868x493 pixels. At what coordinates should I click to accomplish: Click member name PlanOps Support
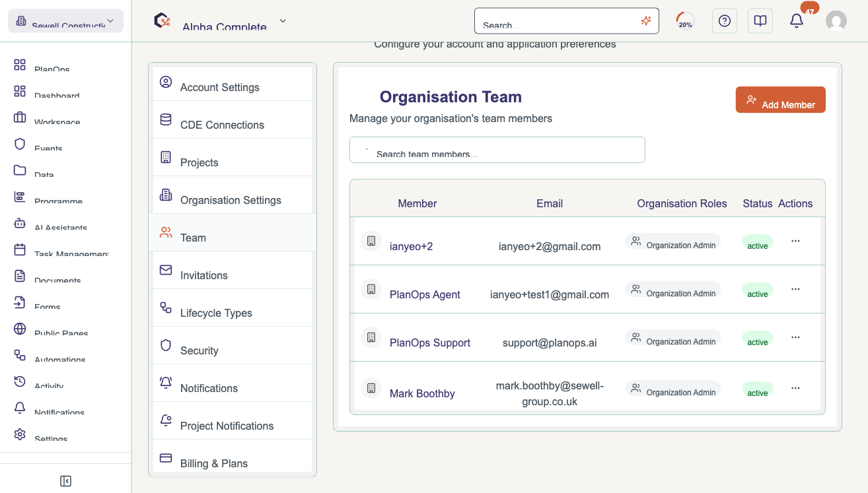coord(430,343)
